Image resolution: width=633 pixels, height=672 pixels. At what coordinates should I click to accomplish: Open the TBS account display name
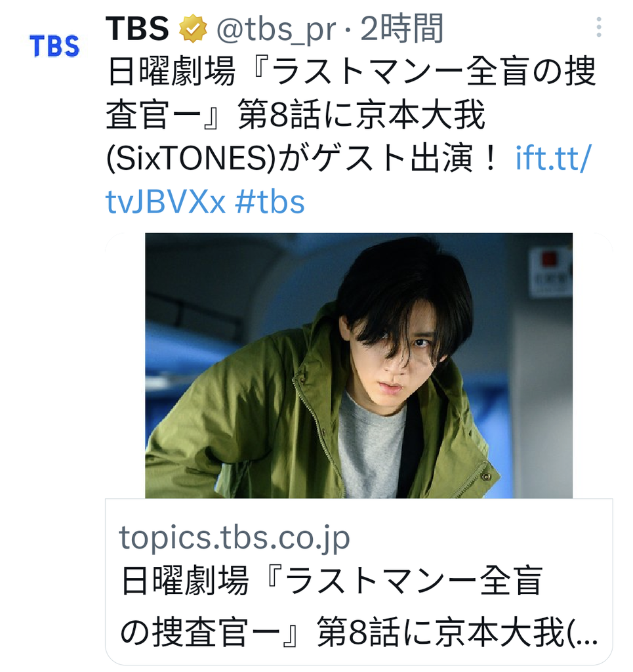(x=137, y=29)
